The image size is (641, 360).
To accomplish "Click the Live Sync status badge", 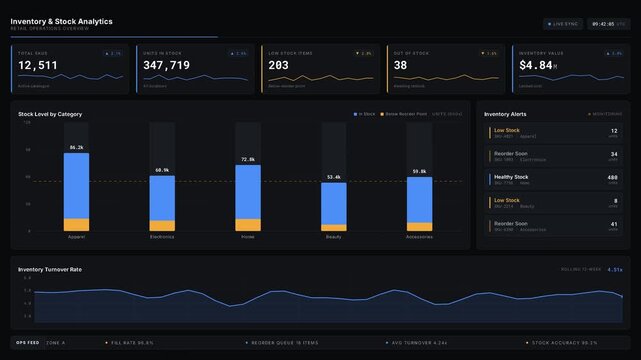I will tap(563, 24).
